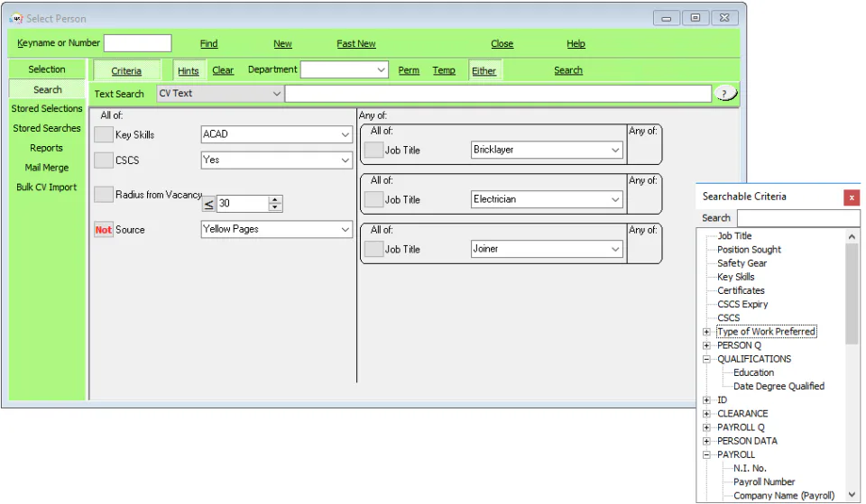Toggle the CSCS Not box
The width and height of the screenshot is (866, 504).
[x=103, y=160]
